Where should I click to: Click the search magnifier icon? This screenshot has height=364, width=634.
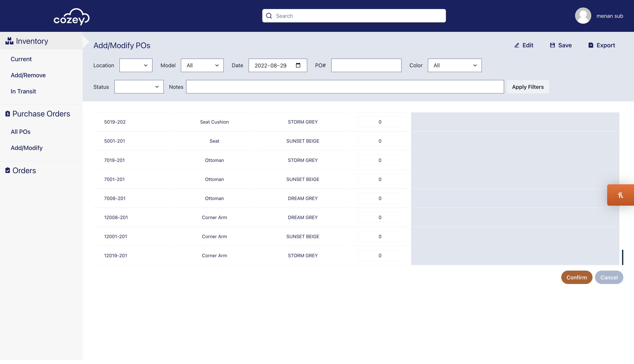269,16
